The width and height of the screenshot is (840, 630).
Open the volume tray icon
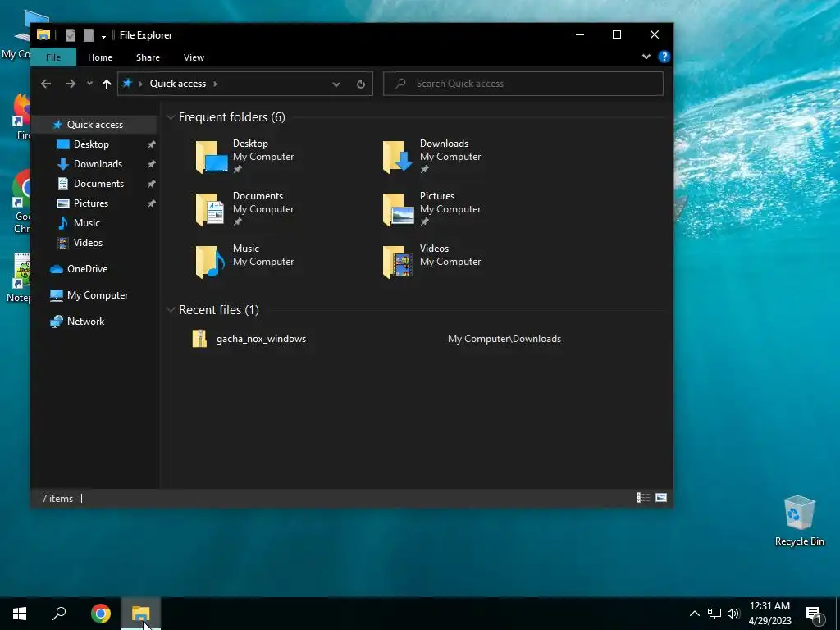pyautogui.click(x=733, y=614)
